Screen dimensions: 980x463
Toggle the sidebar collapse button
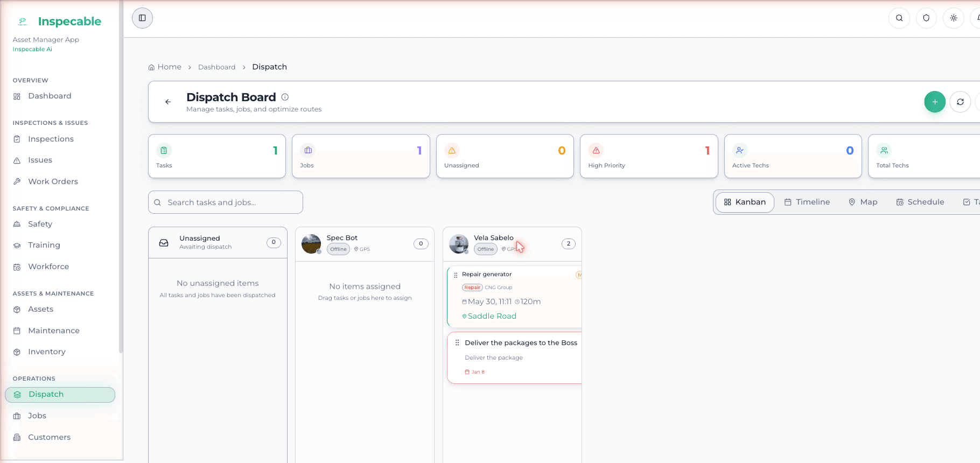[142, 18]
